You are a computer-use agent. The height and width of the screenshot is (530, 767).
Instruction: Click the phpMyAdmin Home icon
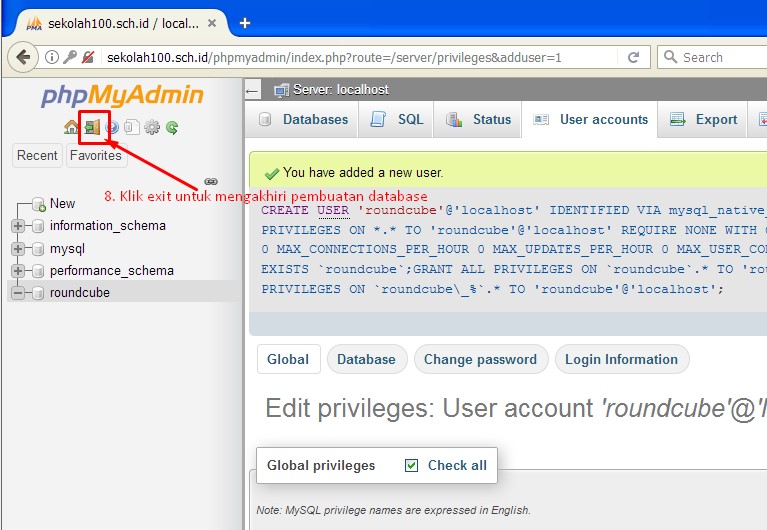click(x=71, y=127)
